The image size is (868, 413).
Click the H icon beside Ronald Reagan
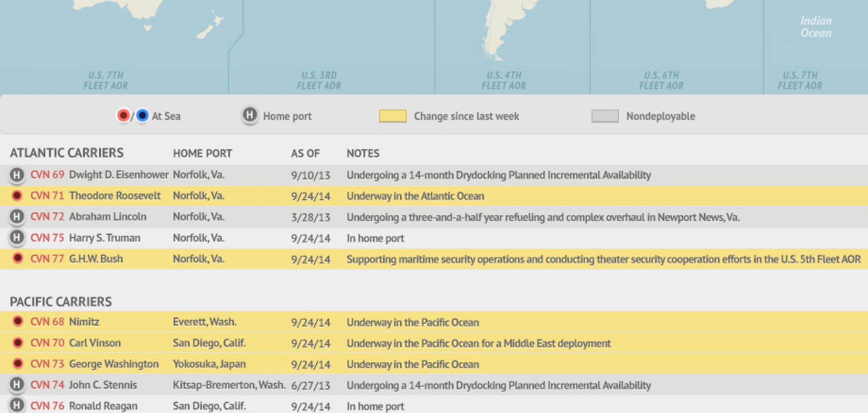[17, 405]
